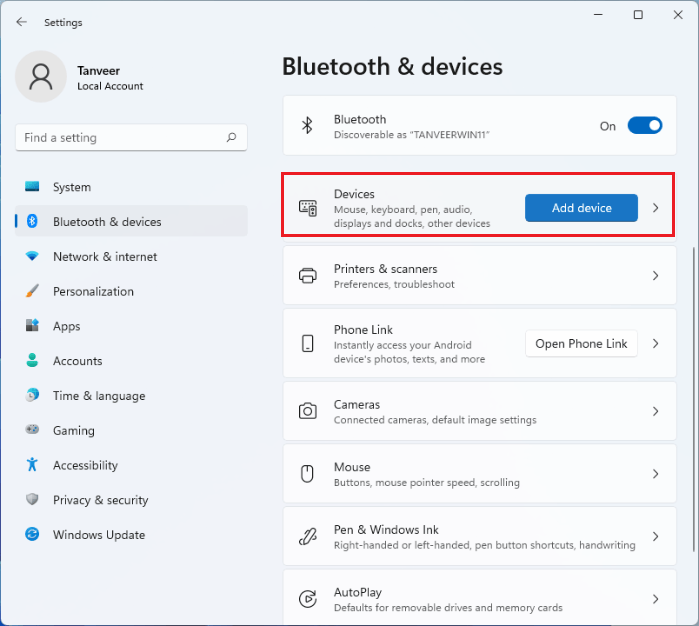Expand Cameras chevron arrow
Viewport: 699px width, 626px height.
point(655,411)
